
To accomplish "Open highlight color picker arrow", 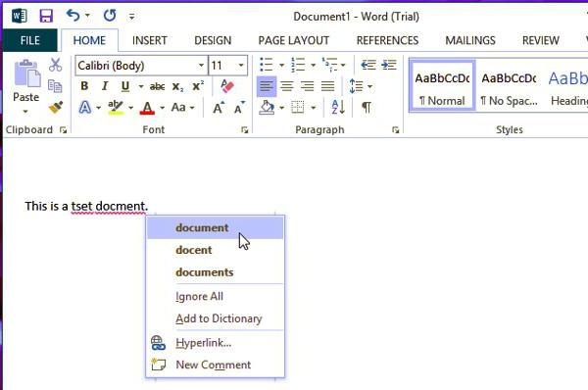I will [130, 108].
